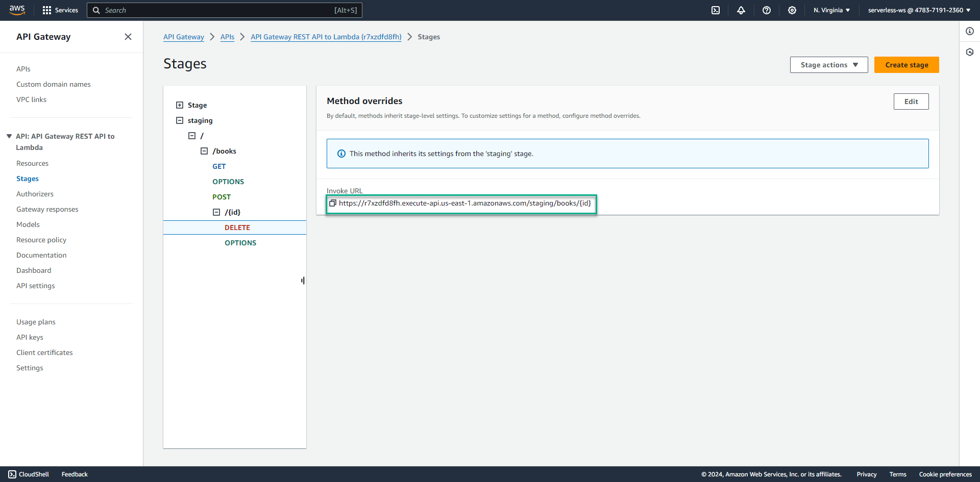Expand the Stage tree node
Image resolution: width=980 pixels, height=482 pixels.
[x=180, y=105]
